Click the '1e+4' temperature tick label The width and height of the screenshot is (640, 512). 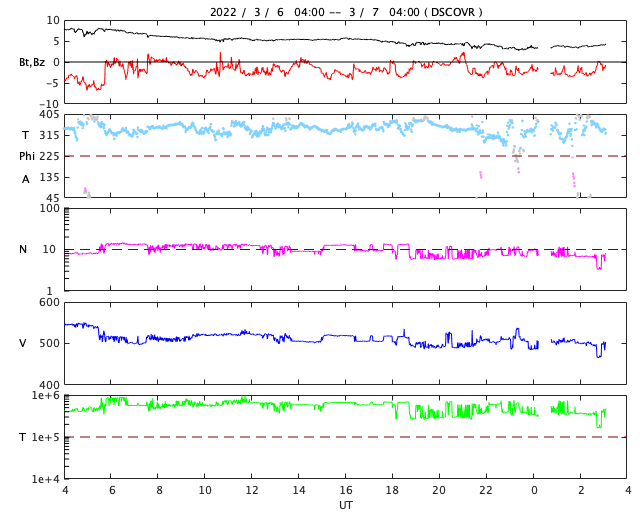click(x=45, y=479)
